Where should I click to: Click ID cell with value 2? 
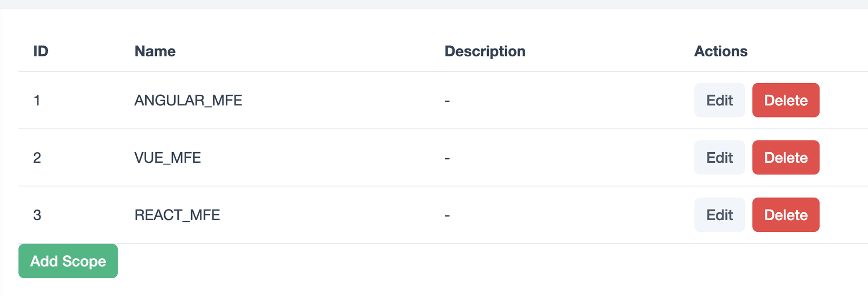pyautogui.click(x=37, y=157)
